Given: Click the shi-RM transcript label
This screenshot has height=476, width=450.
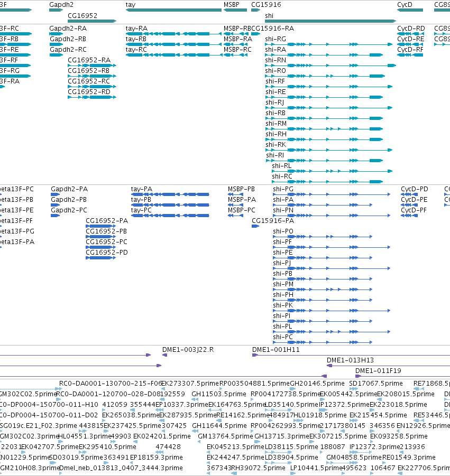Looking at the screenshot, I should pos(276,123).
